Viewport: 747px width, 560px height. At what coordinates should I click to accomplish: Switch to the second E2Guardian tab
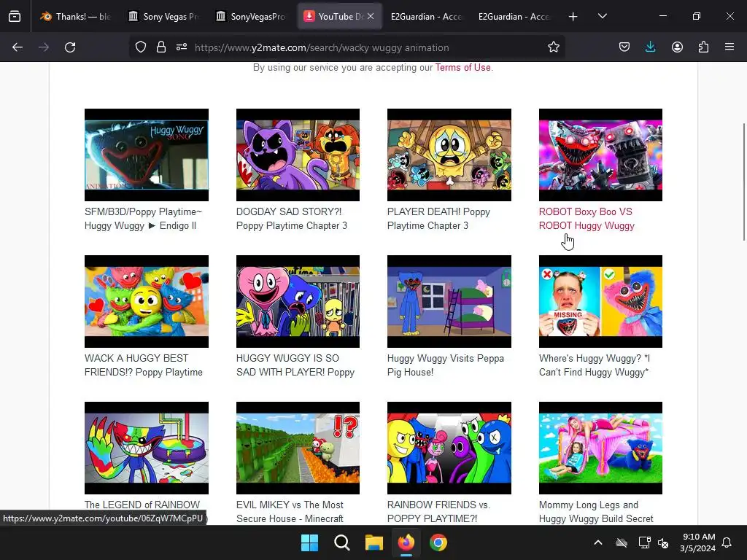coord(514,17)
